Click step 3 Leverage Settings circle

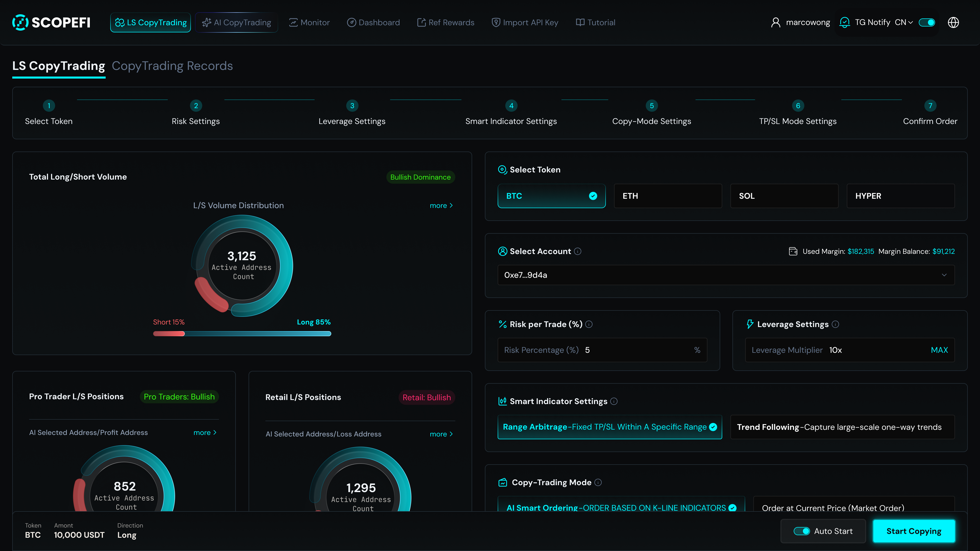pyautogui.click(x=352, y=106)
